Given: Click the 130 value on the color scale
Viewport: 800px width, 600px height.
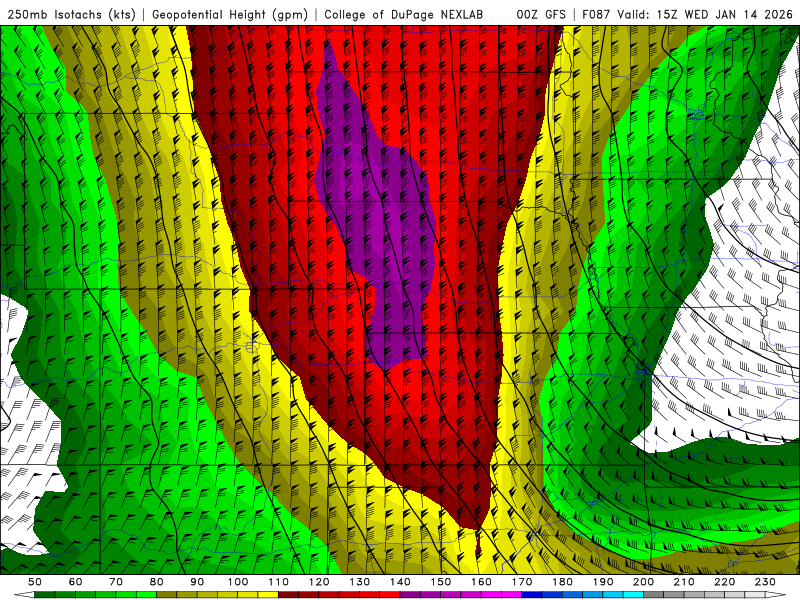Looking at the screenshot, I should point(360,582).
